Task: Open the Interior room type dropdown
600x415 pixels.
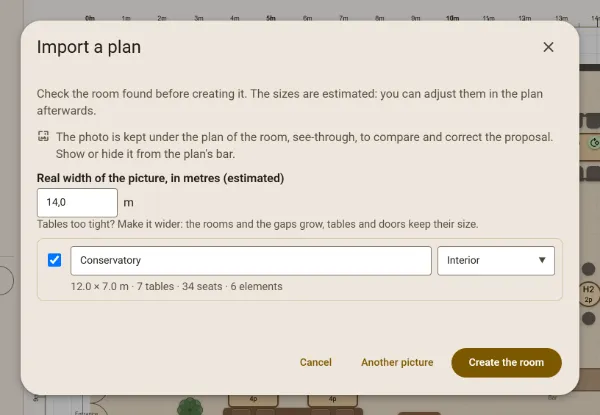Action: coord(496,260)
